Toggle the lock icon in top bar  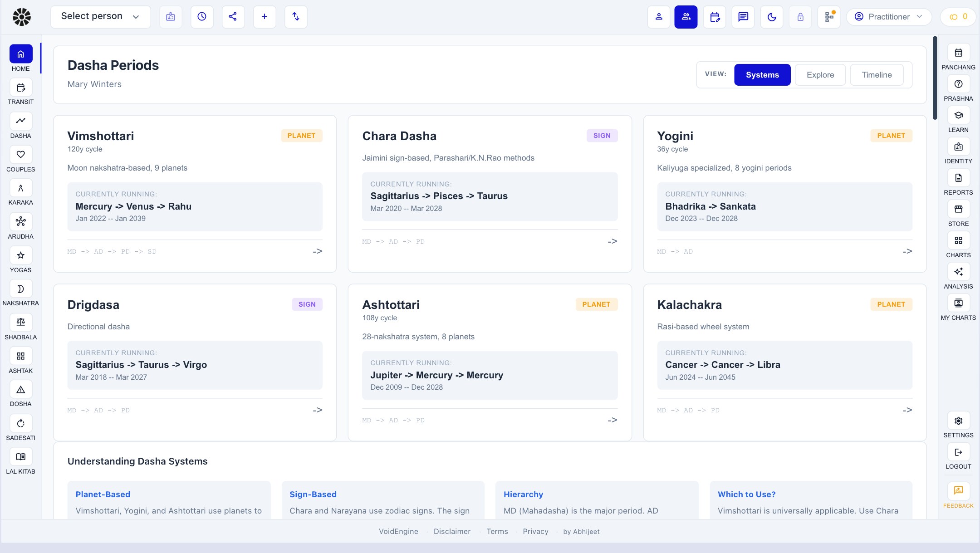[x=800, y=17]
